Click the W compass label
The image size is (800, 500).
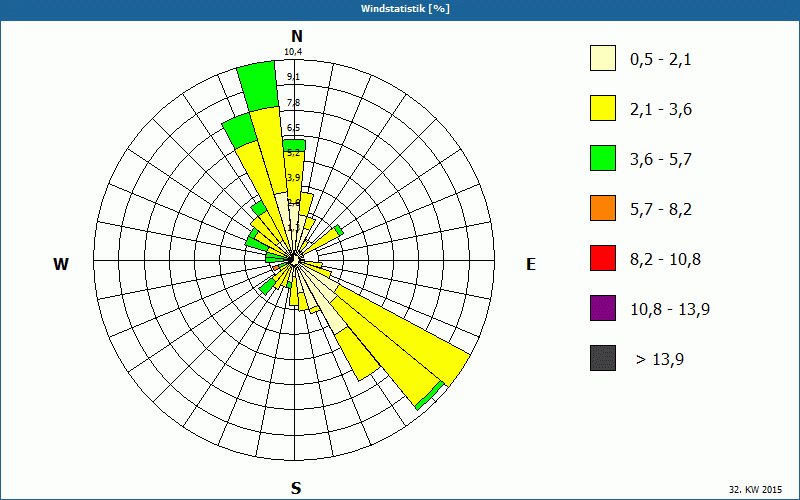click(61, 264)
